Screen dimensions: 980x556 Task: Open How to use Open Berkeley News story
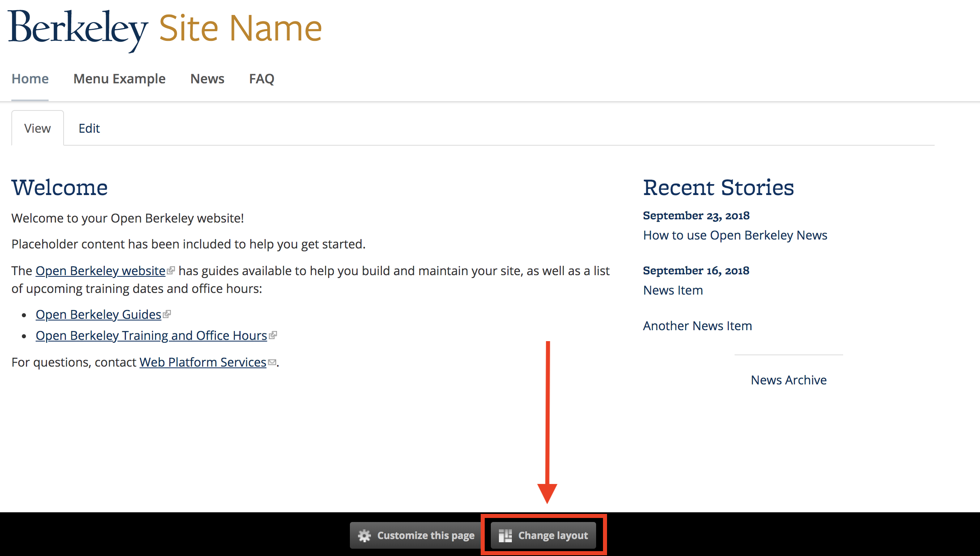735,235
